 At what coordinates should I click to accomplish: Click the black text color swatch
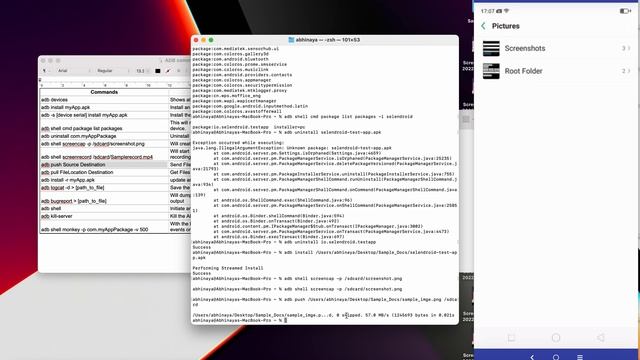[158, 71]
